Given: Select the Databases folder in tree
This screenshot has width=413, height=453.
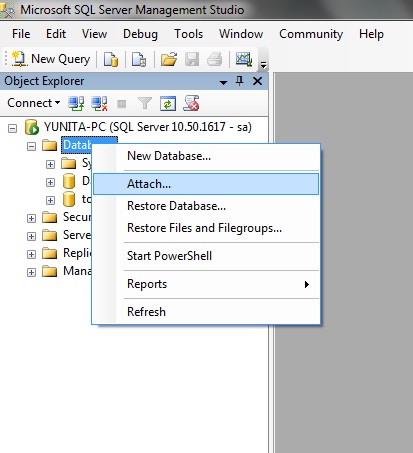Looking at the screenshot, I should pyautogui.click(x=77, y=145).
